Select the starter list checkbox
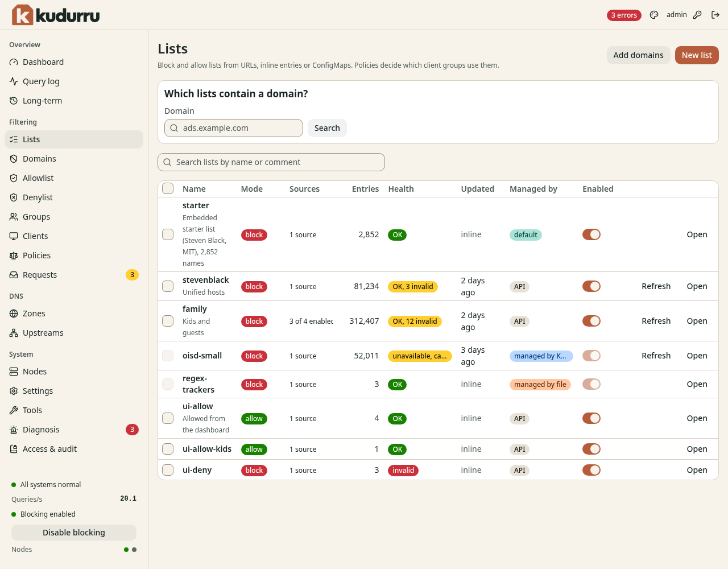Image resolution: width=728 pixels, height=569 pixels. tap(168, 234)
